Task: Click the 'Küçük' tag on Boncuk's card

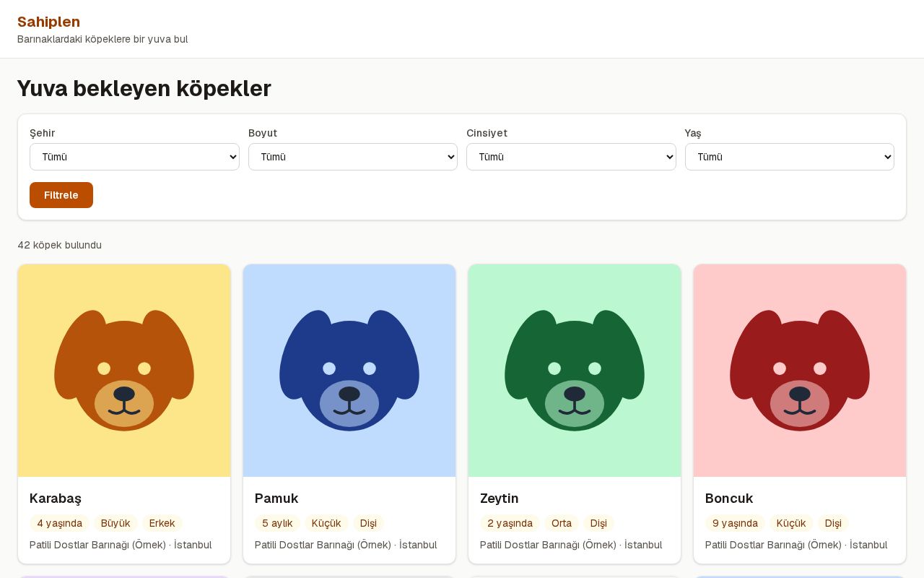Action: (x=791, y=523)
